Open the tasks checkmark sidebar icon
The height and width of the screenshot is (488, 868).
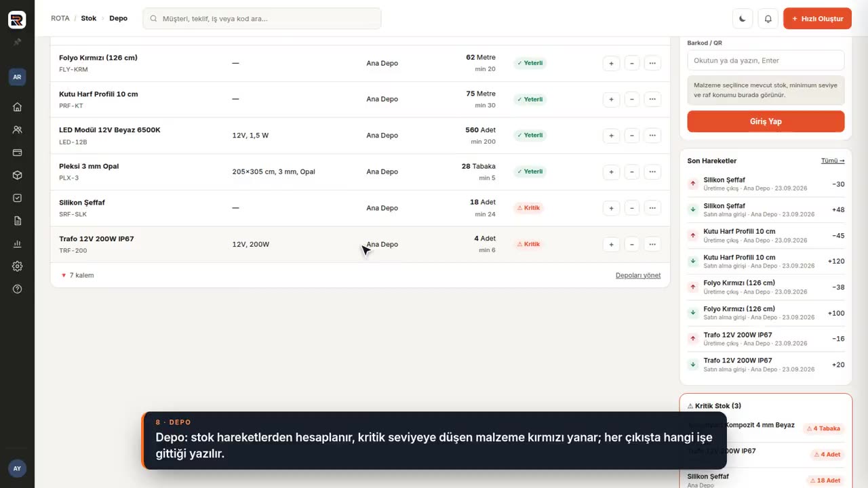coord(17,198)
